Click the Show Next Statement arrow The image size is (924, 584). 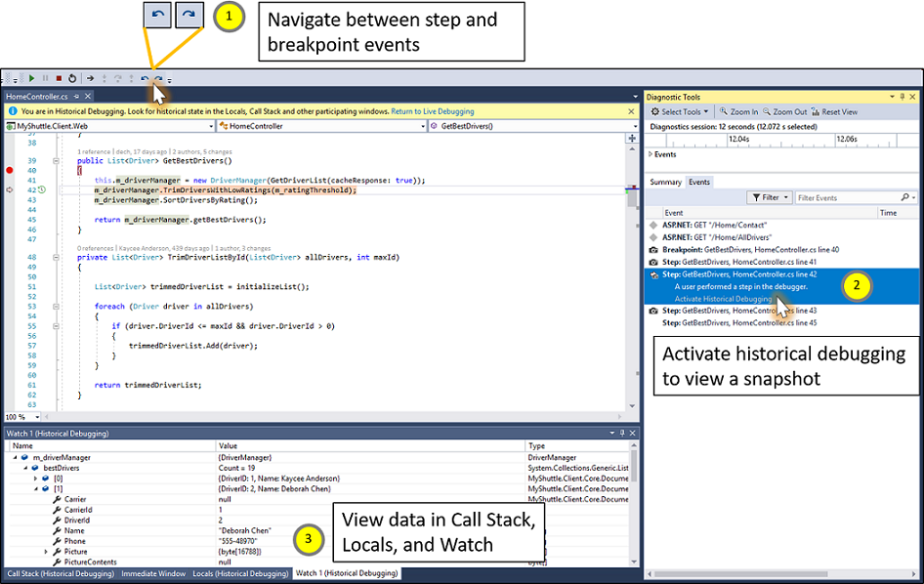(x=89, y=78)
